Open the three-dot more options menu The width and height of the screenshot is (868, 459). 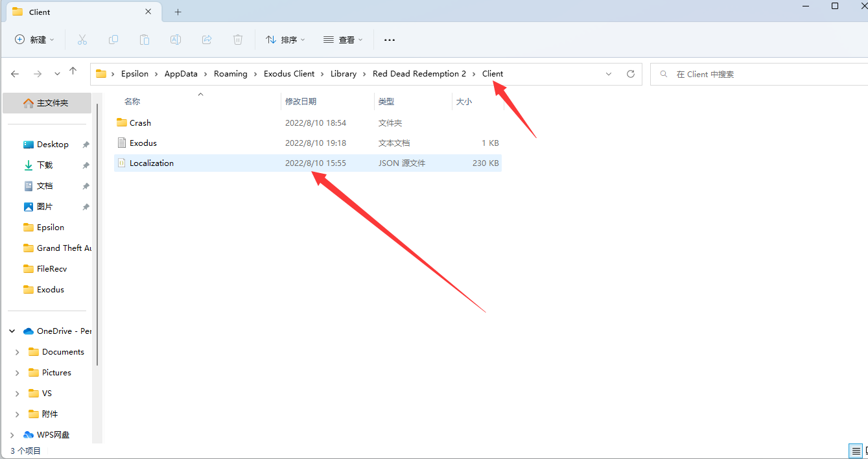pos(389,40)
